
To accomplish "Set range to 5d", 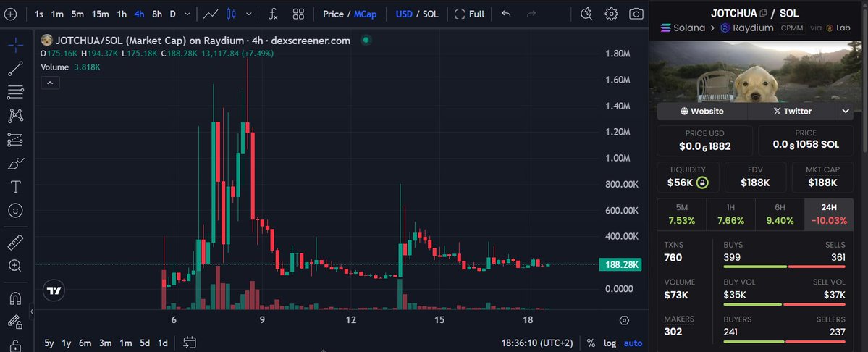I will tap(145, 343).
